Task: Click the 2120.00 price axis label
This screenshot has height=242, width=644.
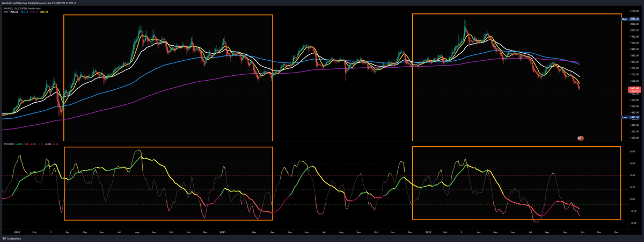Action: [x=634, y=11]
